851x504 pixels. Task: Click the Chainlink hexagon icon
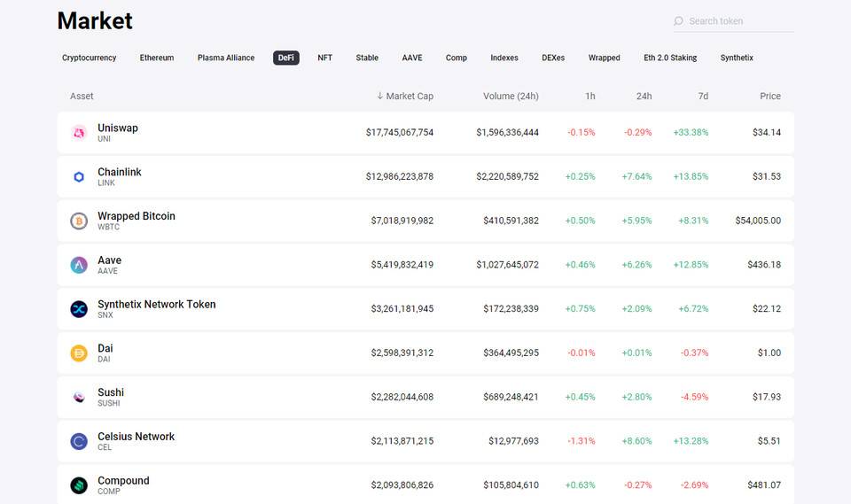[79, 177]
